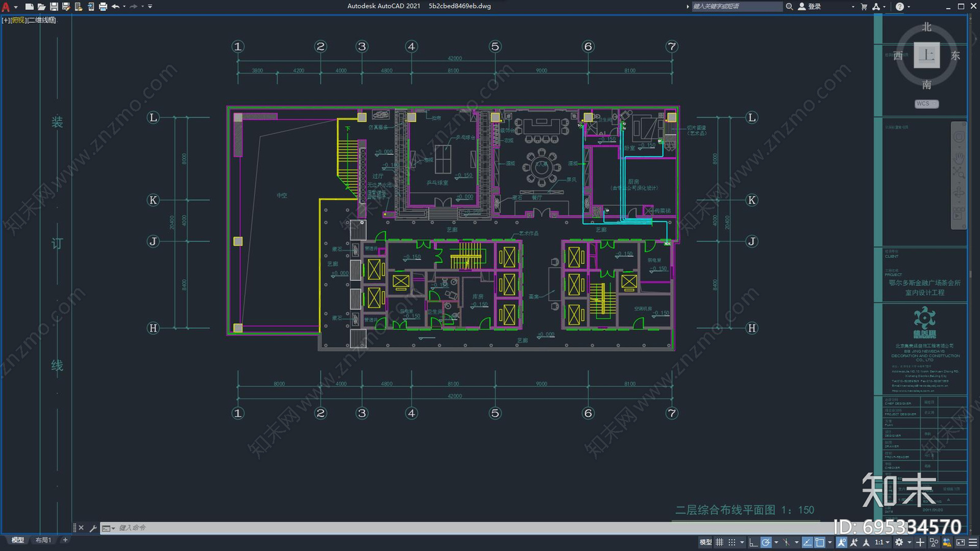The height and width of the screenshot is (551, 980).
Task: Open recent commands dropdown in command line
Action: point(108,528)
